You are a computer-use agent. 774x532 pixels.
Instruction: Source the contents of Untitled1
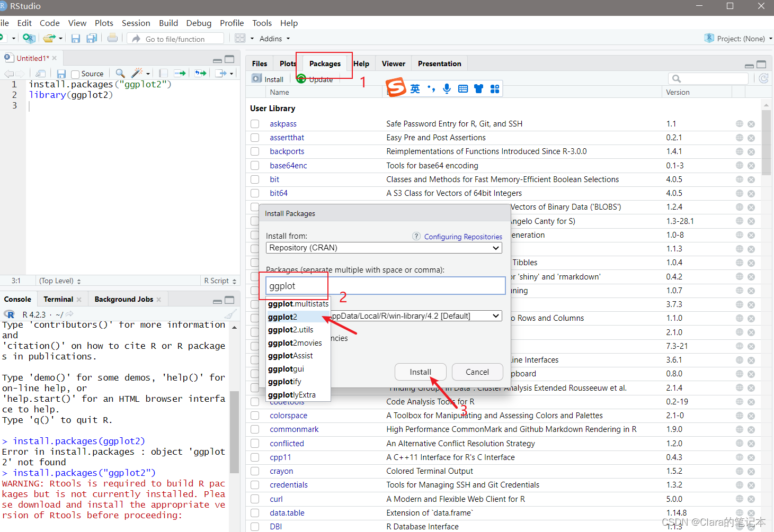click(221, 73)
